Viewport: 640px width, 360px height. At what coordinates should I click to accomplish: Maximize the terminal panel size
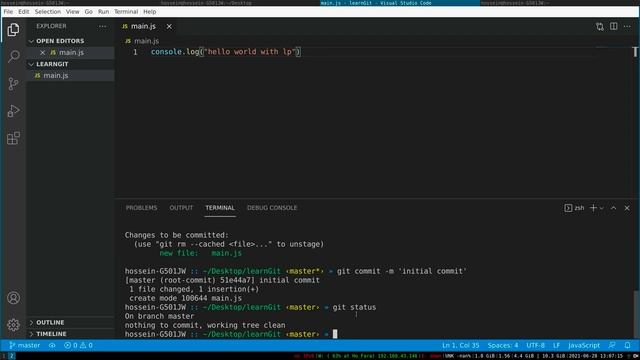pos(613,208)
